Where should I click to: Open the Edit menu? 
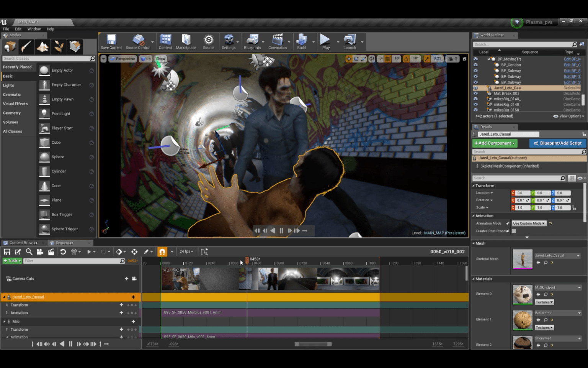coord(18,29)
